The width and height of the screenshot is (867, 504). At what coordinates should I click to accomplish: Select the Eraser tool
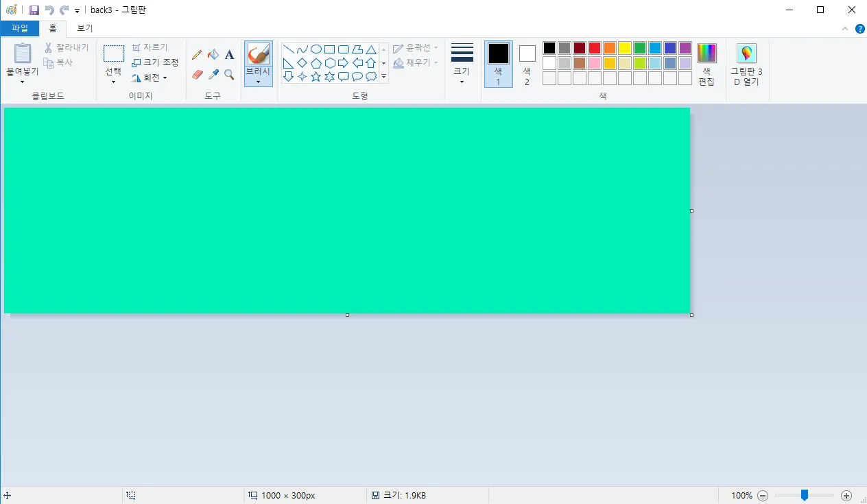(198, 74)
